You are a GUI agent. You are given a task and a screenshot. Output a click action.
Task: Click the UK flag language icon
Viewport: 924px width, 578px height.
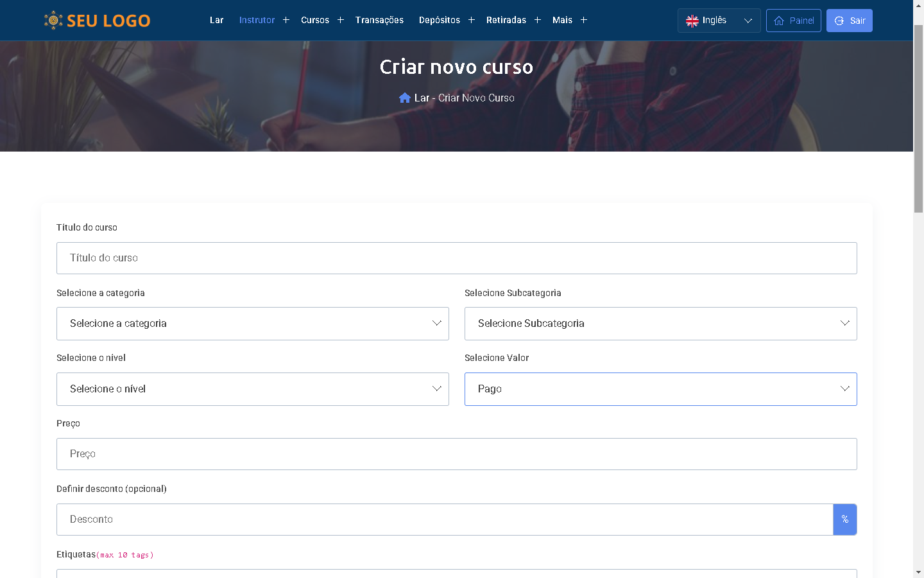(692, 21)
